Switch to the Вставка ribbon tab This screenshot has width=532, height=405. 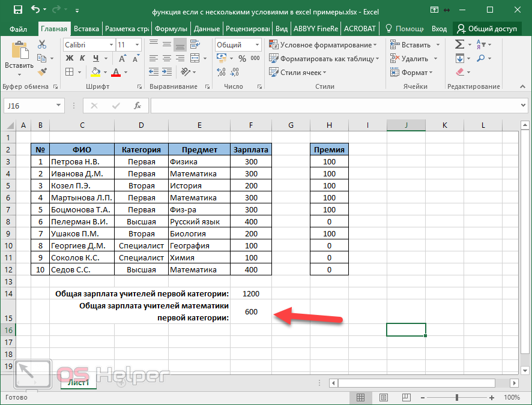(x=86, y=28)
